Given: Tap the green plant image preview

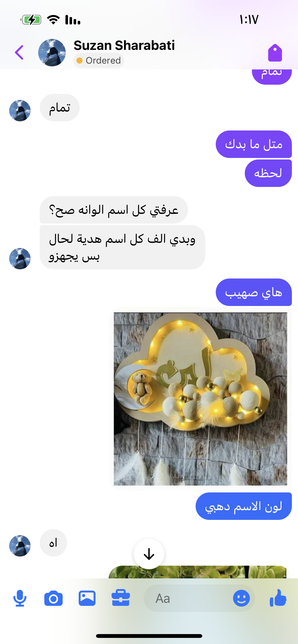Looking at the screenshot, I should point(198,572).
